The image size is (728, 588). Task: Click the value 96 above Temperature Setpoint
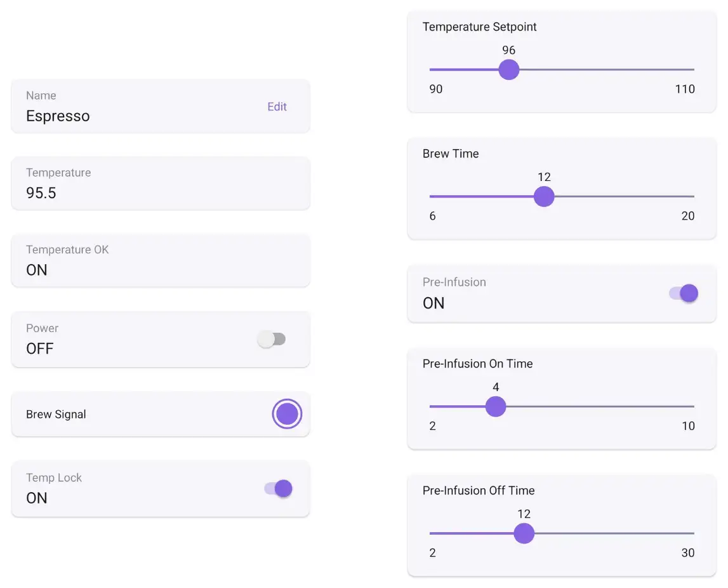(508, 50)
